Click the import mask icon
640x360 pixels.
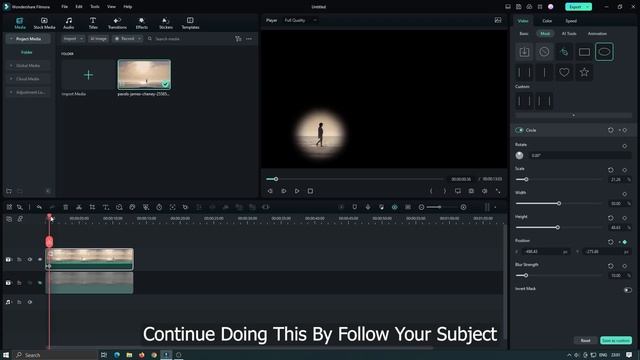pos(524,52)
